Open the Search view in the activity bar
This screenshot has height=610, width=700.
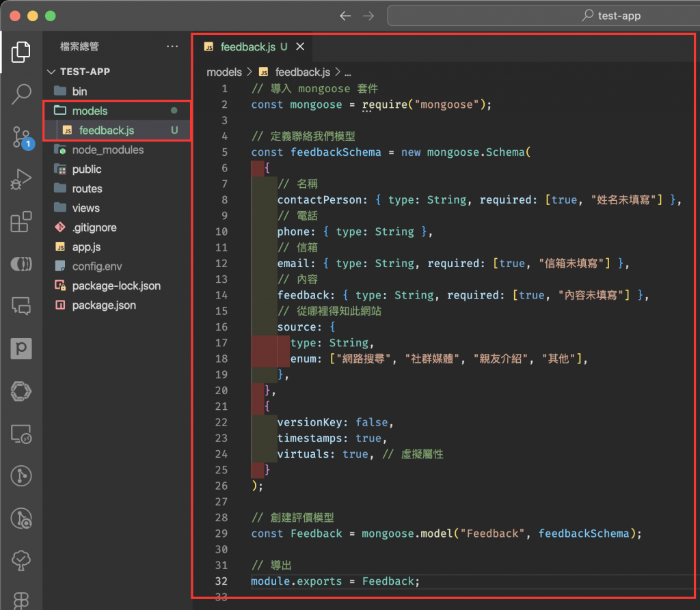pyautogui.click(x=21, y=94)
